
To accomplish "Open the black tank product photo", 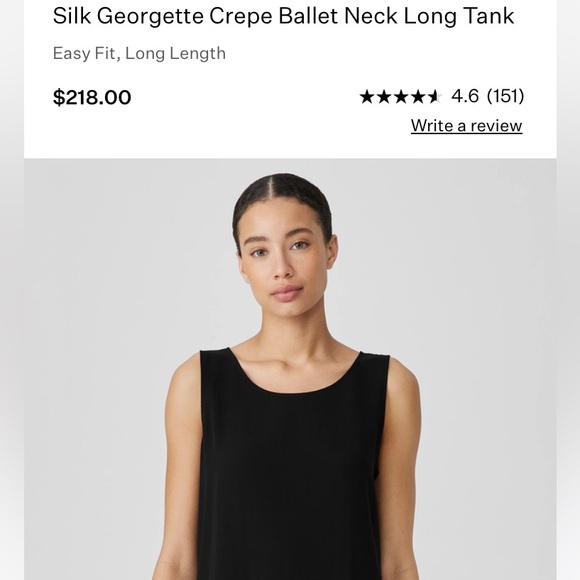I will pyautogui.click(x=290, y=369).
